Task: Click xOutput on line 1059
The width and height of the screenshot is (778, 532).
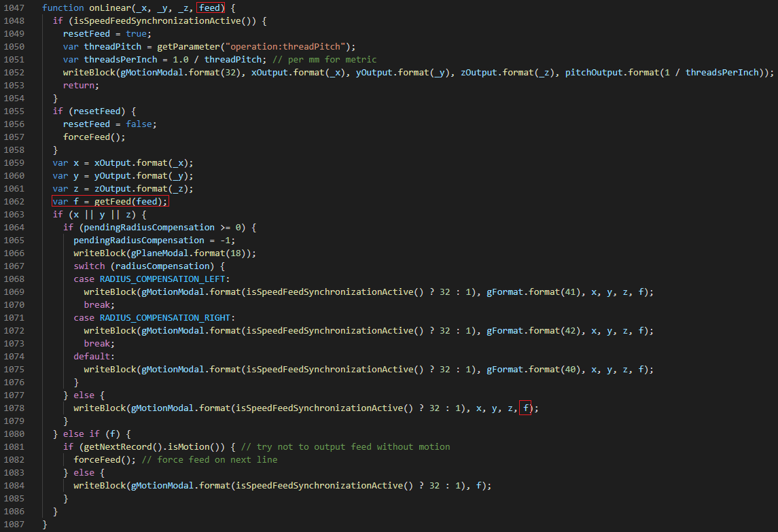Action: point(113,163)
